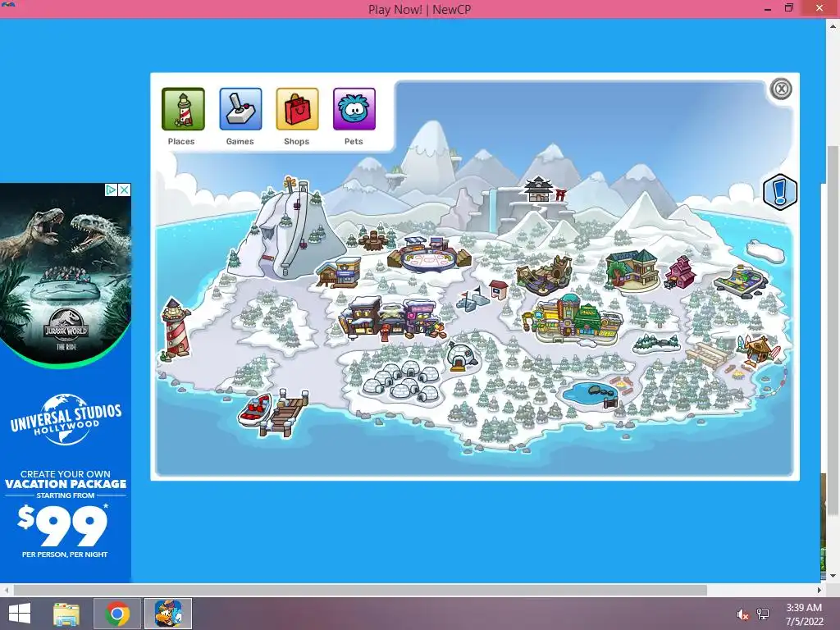Open the Windows Start button

[x=21, y=614]
